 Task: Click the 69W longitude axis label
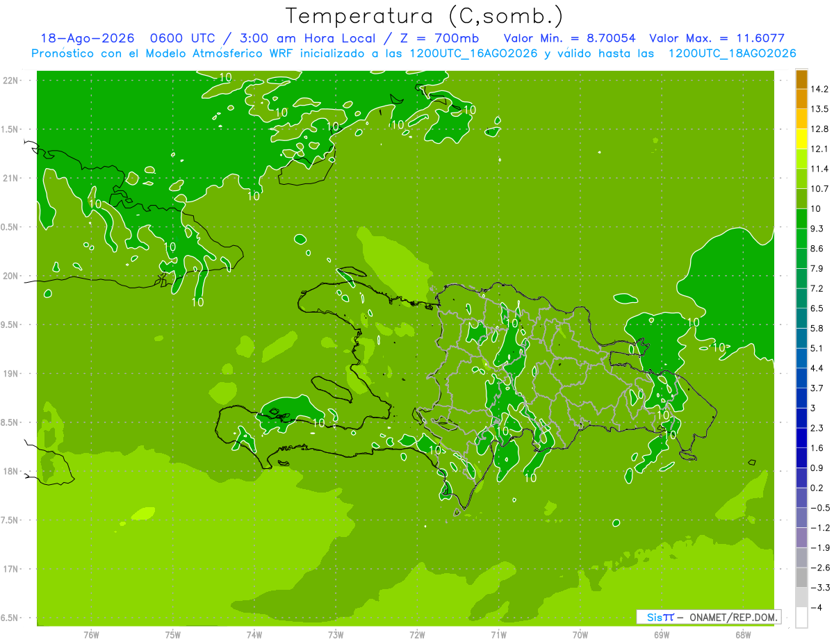pyautogui.click(x=662, y=635)
